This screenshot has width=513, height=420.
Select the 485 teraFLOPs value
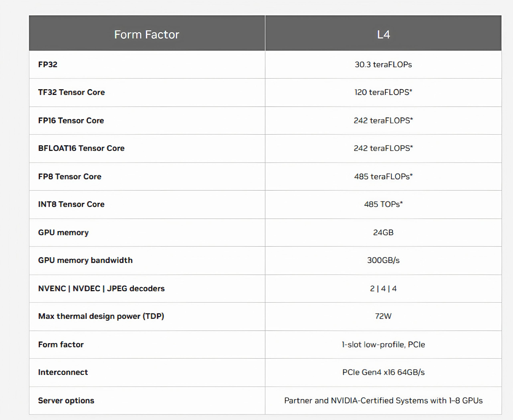click(383, 177)
